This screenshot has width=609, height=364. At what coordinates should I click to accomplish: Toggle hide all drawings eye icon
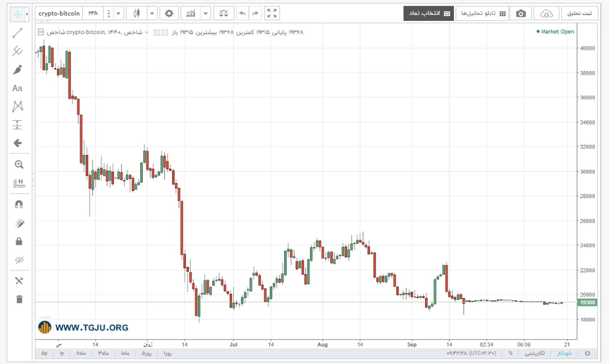pyautogui.click(x=19, y=260)
